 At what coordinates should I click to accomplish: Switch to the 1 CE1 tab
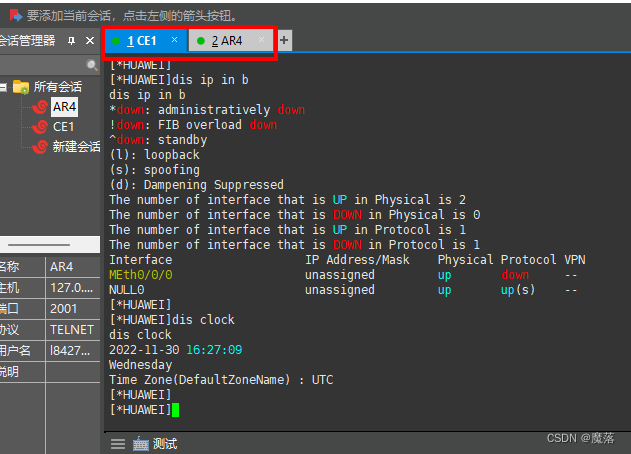(x=142, y=40)
